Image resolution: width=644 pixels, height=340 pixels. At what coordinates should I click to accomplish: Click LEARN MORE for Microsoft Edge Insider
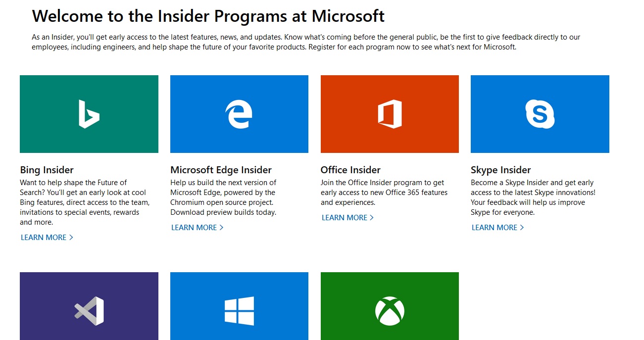(194, 227)
